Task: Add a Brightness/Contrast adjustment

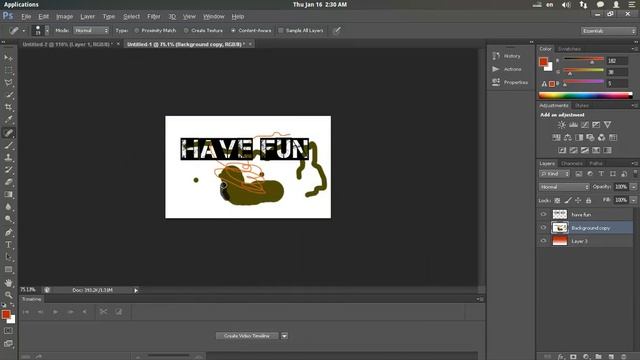Action: 562,124
